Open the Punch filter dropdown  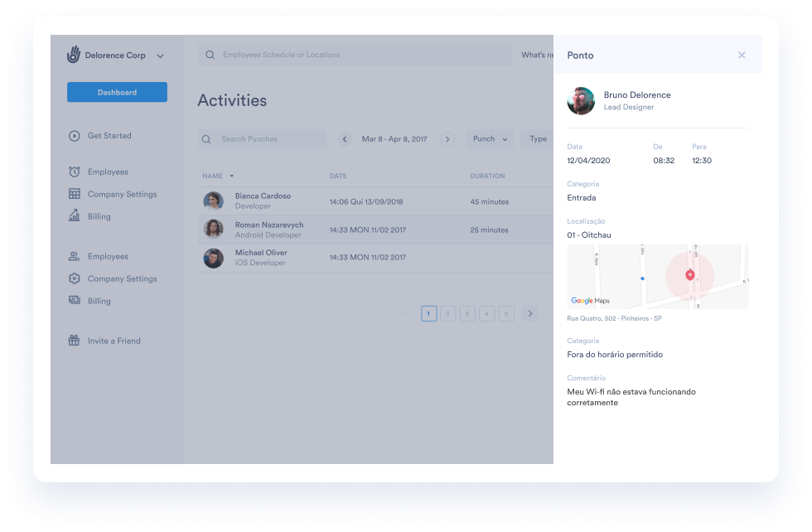(x=489, y=139)
